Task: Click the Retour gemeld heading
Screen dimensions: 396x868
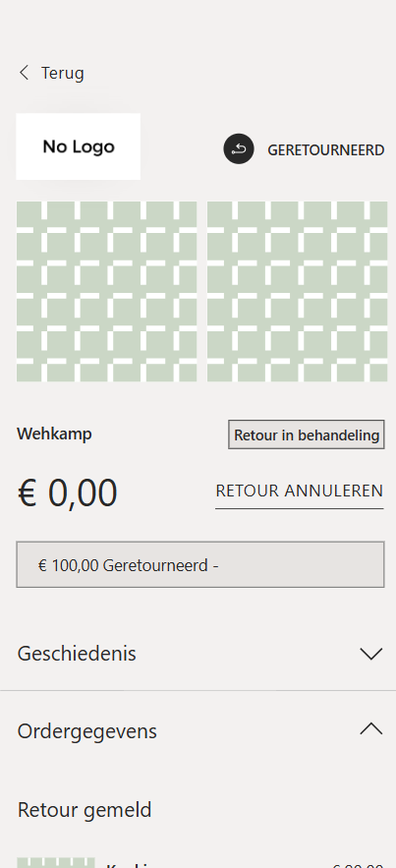Action: (x=85, y=810)
